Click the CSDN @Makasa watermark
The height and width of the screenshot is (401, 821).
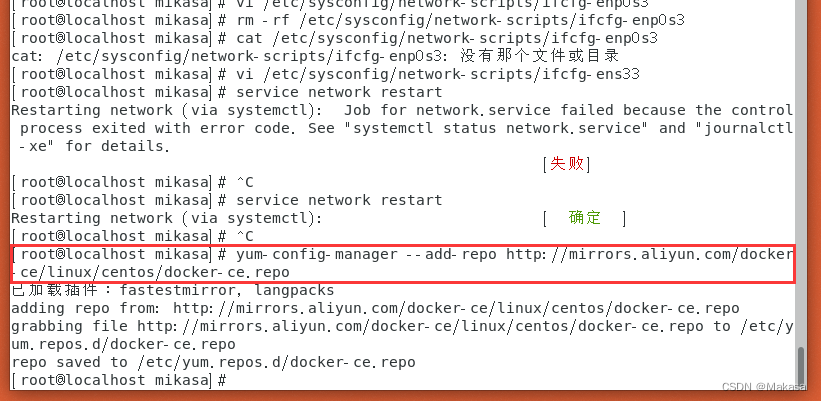coord(764,387)
